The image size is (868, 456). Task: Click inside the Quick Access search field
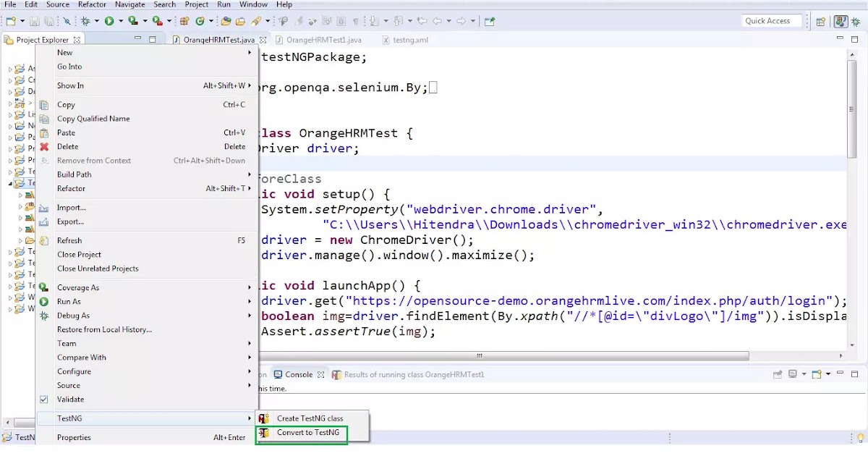click(770, 20)
